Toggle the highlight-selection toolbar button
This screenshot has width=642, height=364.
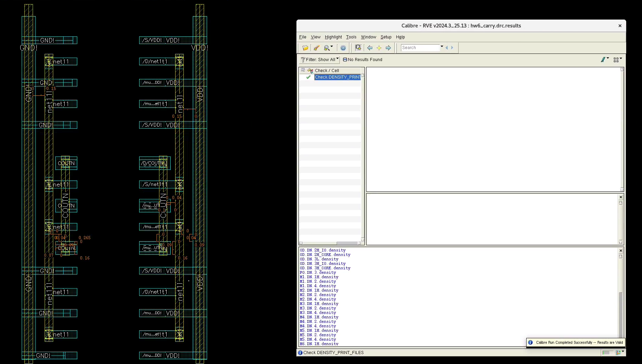pos(358,48)
